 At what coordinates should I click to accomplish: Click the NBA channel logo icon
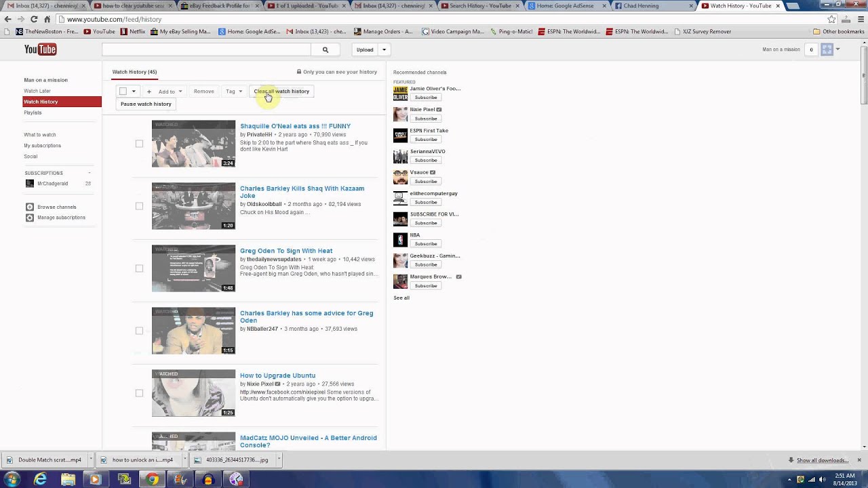401,240
